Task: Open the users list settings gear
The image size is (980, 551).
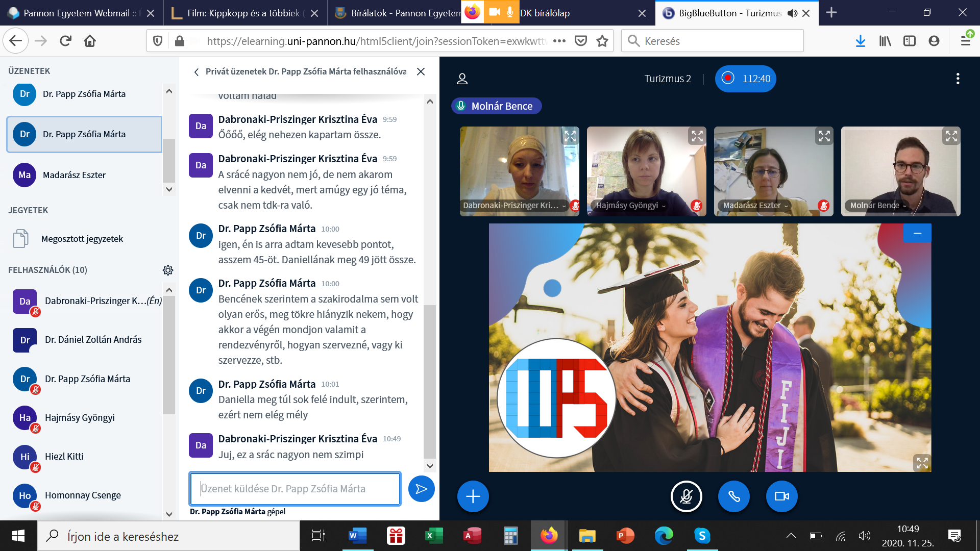Action: pyautogui.click(x=168, y=270)
